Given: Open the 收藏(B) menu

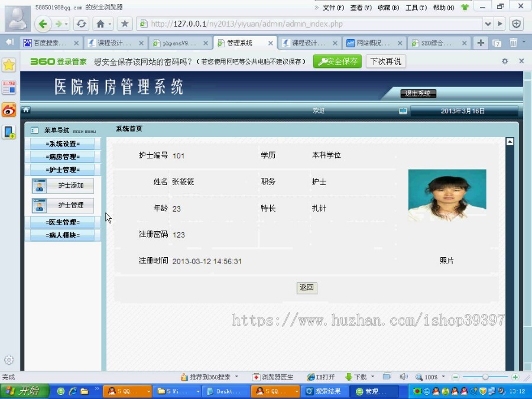Looking at the screenshot, I should (x=388, y=8).
